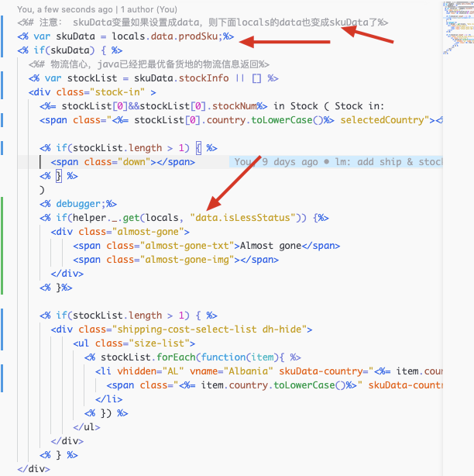Screen dimensions: 474x476
Task: Click the lone ")" line above debugger
Action: tap(42, 190)
